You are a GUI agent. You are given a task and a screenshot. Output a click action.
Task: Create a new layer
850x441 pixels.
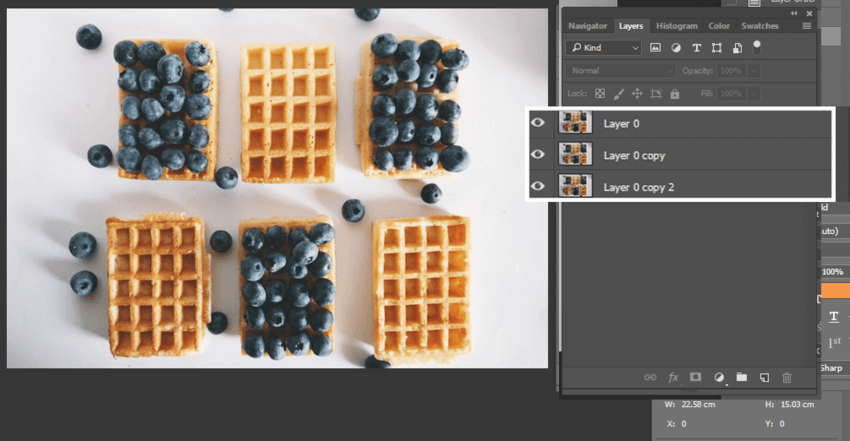(764, 377)
